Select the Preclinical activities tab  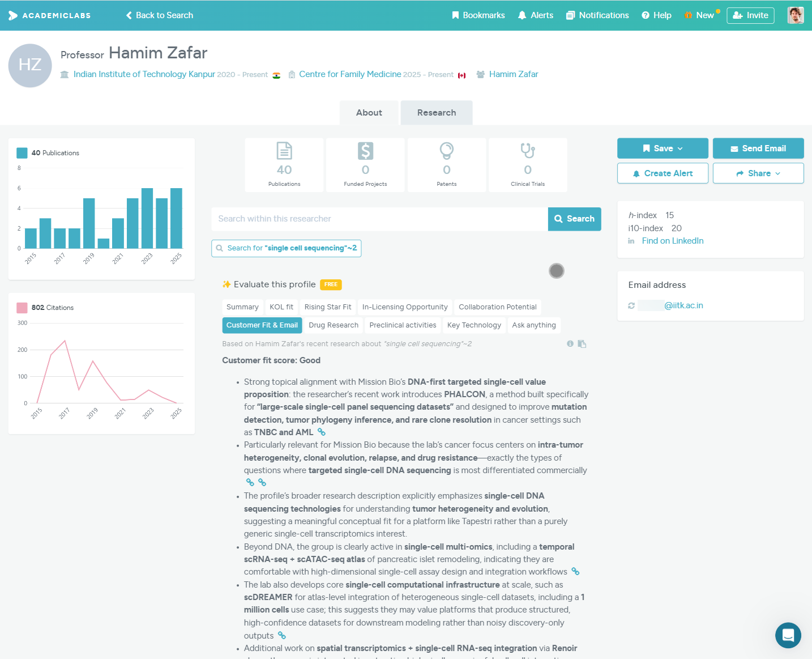tap(403, 325)
